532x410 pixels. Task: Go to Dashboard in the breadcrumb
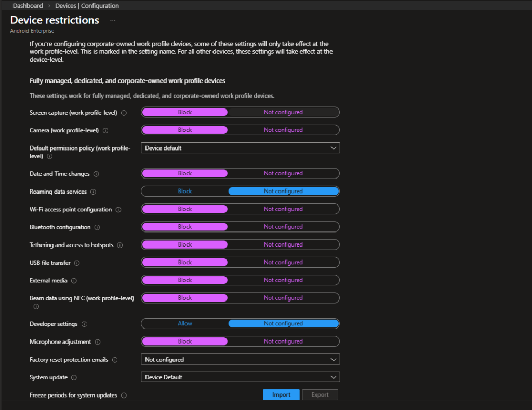pos(28,6)
